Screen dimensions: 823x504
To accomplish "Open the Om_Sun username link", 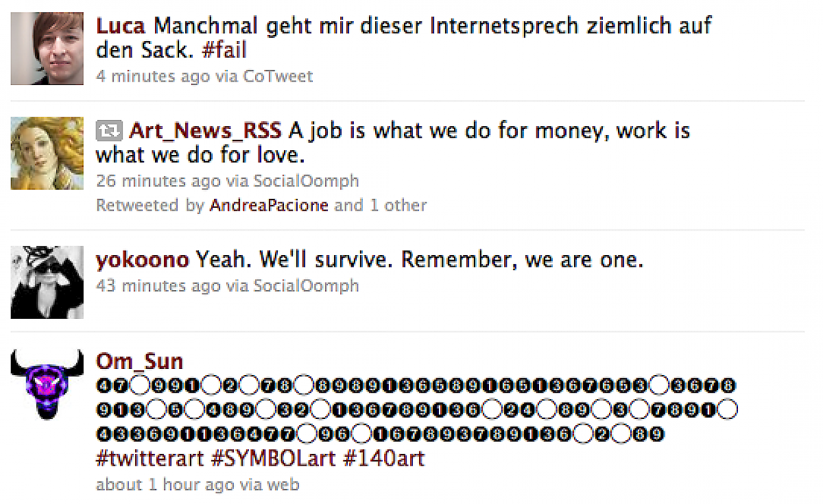I will (x=139, y=361).
